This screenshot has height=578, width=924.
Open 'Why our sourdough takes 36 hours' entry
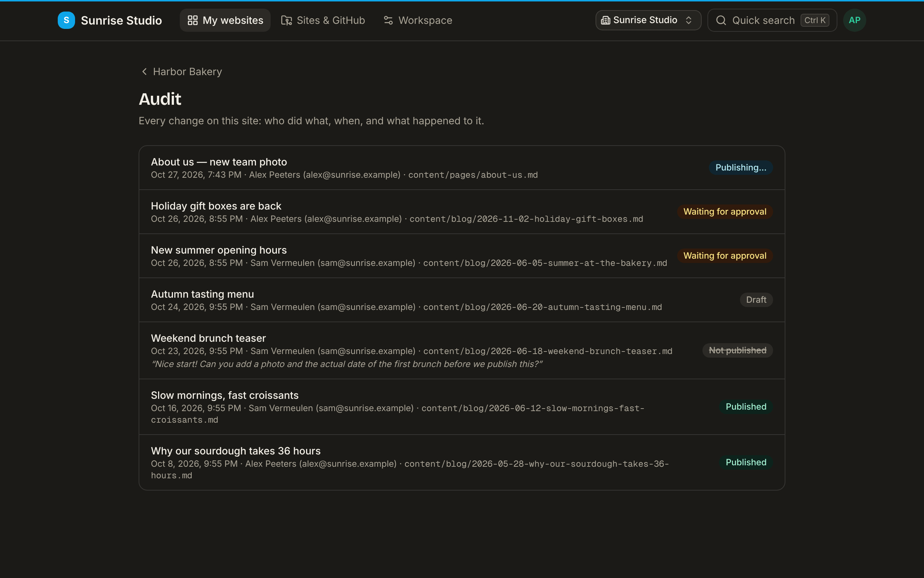pyautogui.click(x=462, y=462)
